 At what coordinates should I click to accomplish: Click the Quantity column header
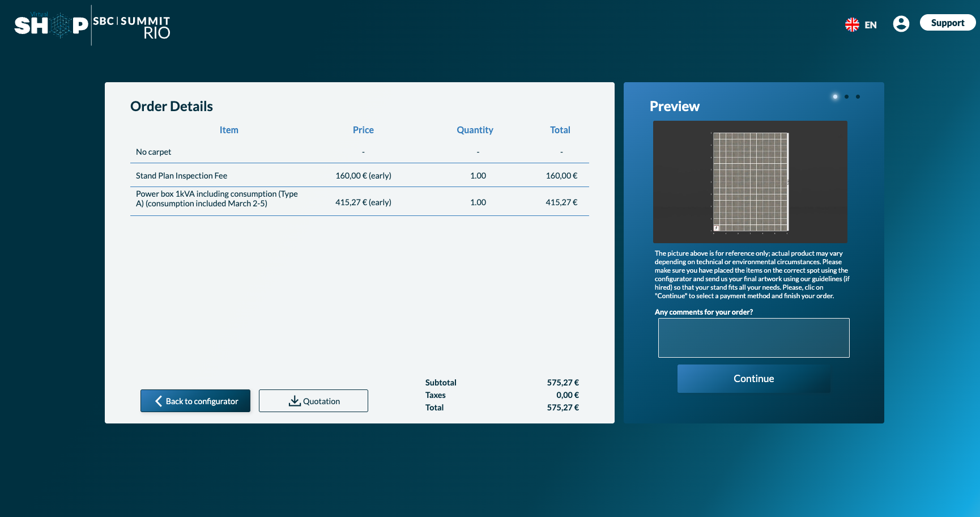pyautogui.click(x=475, y=130)
